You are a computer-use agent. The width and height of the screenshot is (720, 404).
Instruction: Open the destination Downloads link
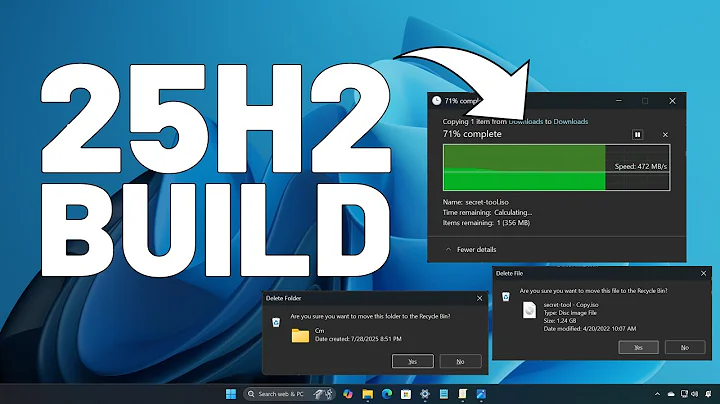(571, 122)
